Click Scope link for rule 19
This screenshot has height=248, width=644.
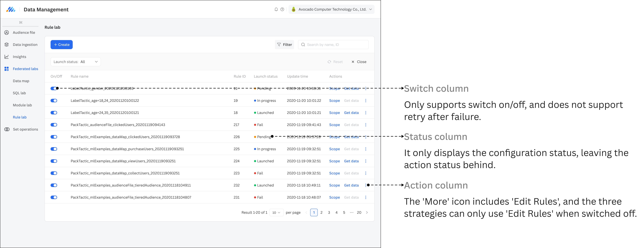click(x=334, y=100)
